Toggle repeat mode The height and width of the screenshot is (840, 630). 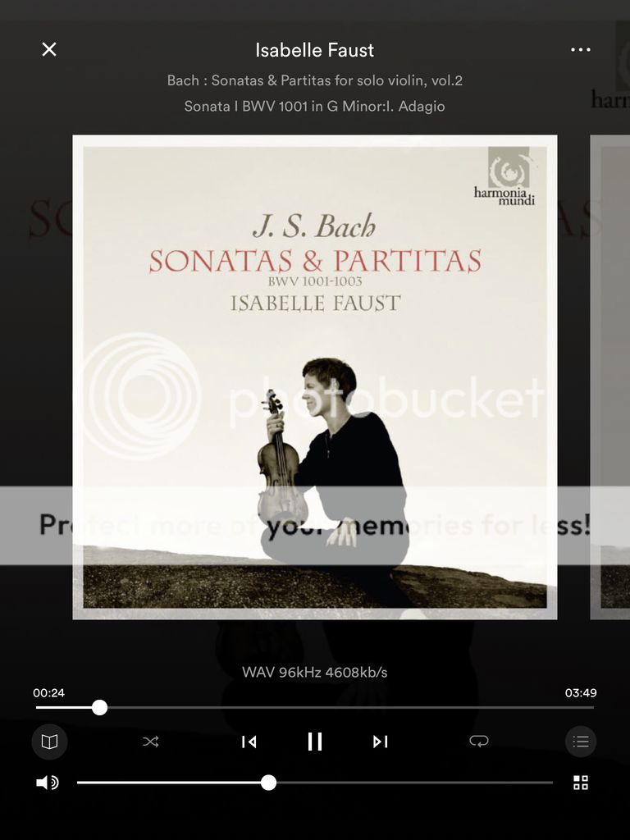coord(478,741)
